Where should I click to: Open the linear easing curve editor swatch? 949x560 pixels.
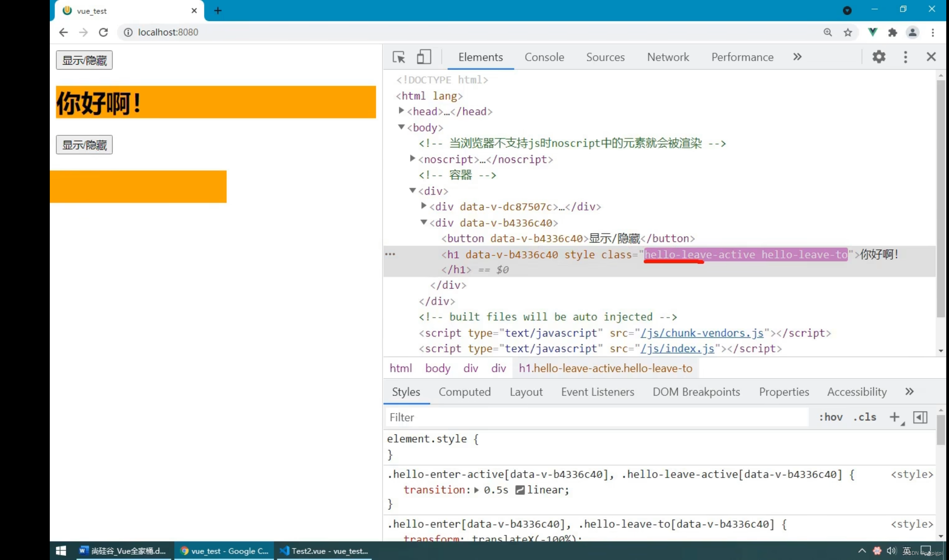tap(519, 490)
